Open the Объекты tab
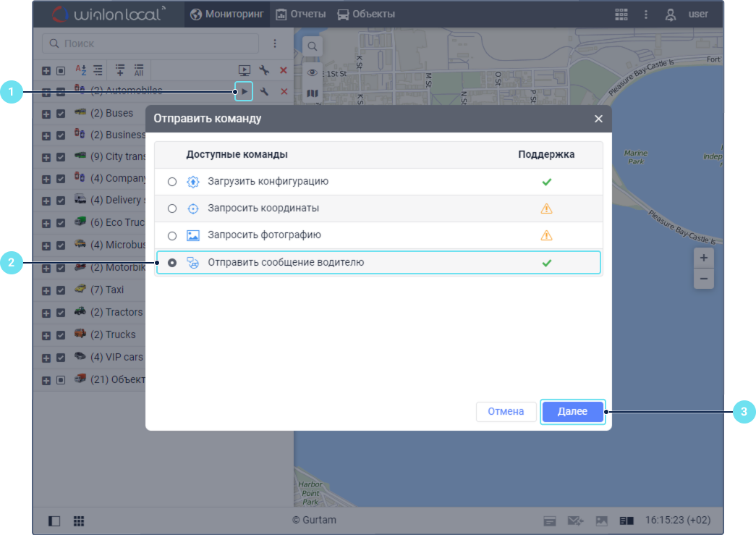Screen dimensions: 756x535 (366, 14)
